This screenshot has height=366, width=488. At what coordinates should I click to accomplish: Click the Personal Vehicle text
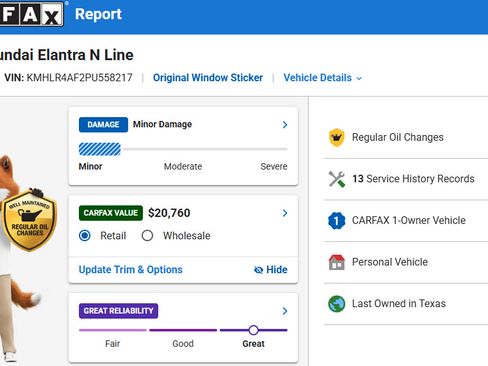click(x=390, y=262)
